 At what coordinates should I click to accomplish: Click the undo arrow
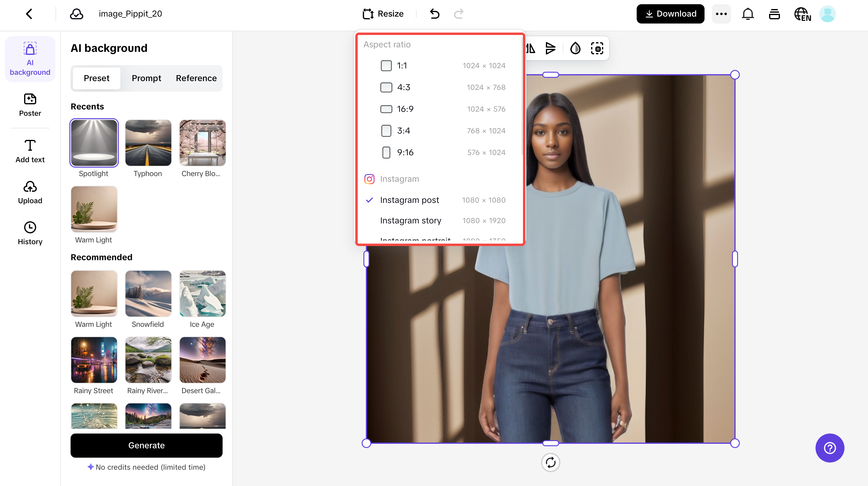click(x=434, y=14)
